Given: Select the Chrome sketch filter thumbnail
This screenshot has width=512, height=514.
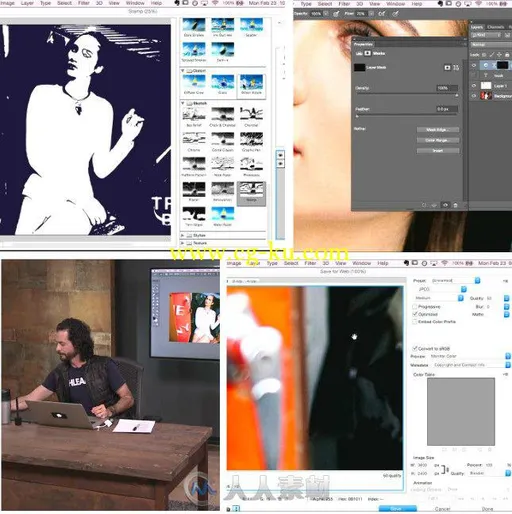Looking at the screenshot, I should coord(194,139).
